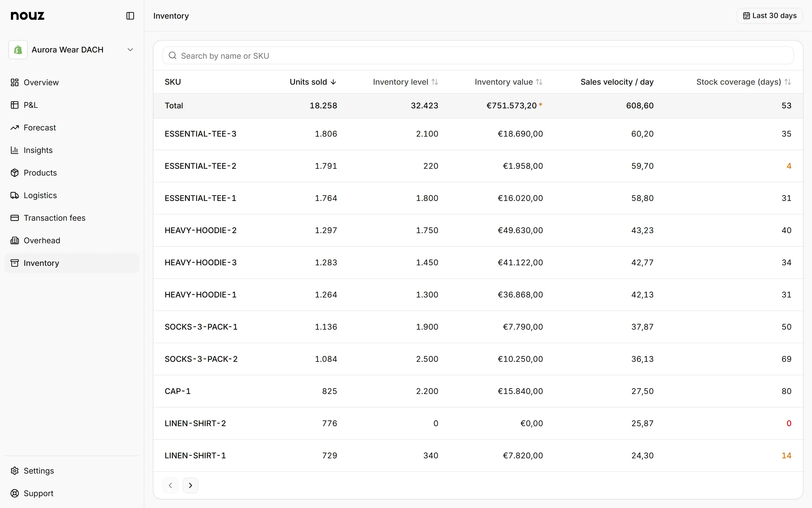Viewport: 812px width, 508px height.
Task: Click the orange asterisk beside total inventory value
Action: (x=540, y=105)
